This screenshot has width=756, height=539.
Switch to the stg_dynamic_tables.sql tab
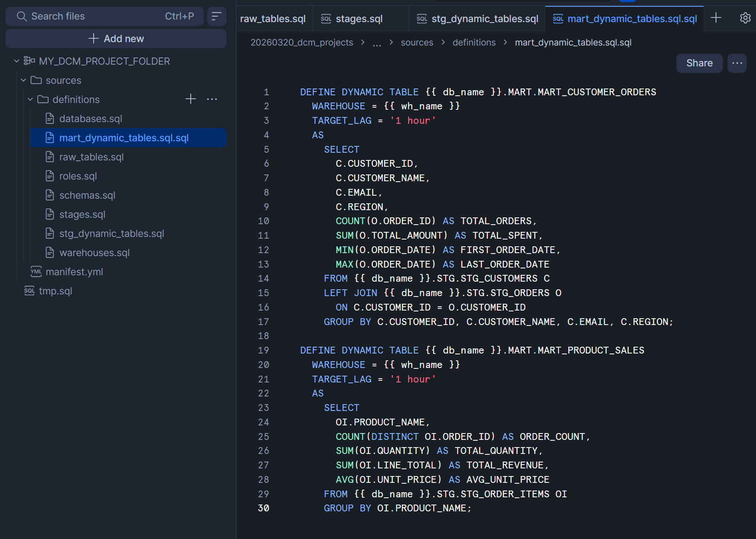pyautogui.click(x=484, y=19)
